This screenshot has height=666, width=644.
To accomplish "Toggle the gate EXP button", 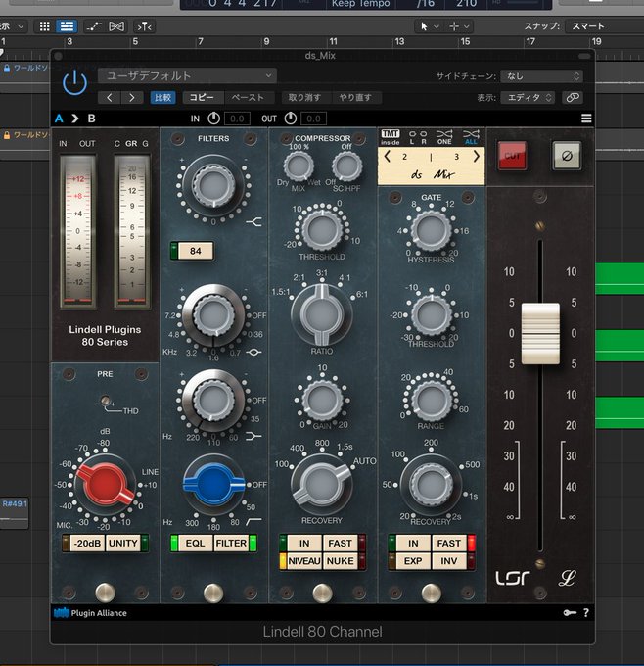I will pyautogui.click(x=413, y=561).
